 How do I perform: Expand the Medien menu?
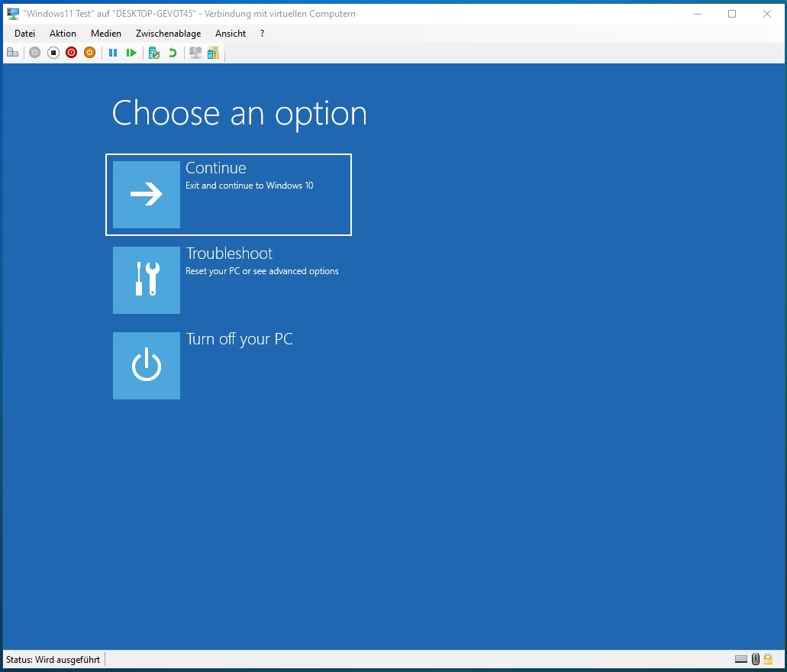tap(105, 34)
